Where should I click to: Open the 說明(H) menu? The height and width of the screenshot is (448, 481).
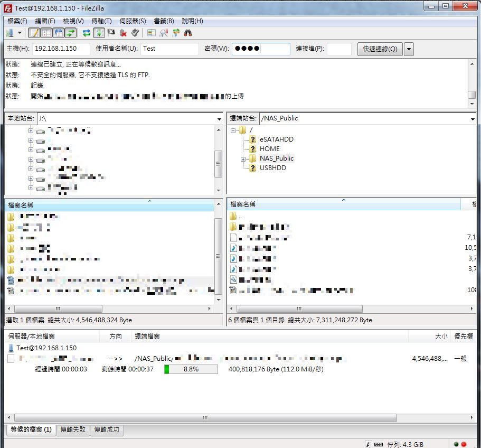pos(192,21)
